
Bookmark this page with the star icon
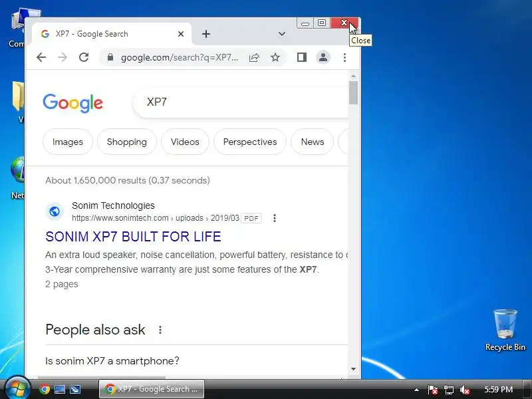tap(275, 57)
